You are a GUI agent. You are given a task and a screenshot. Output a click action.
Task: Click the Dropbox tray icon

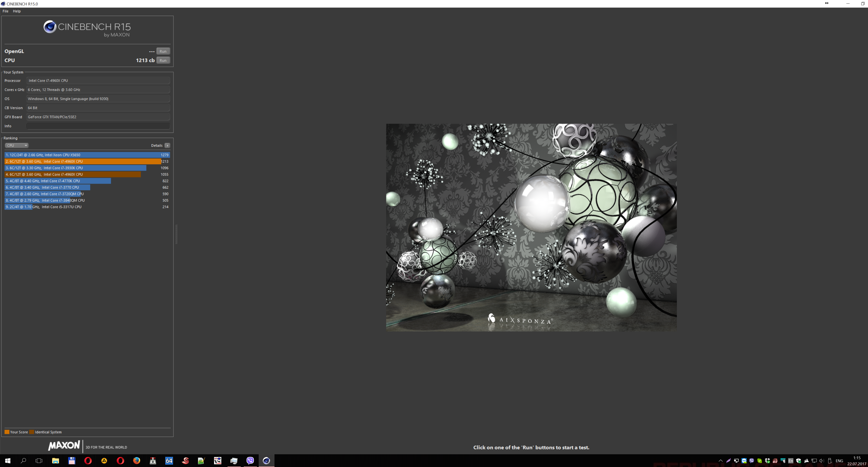point(767,461)
